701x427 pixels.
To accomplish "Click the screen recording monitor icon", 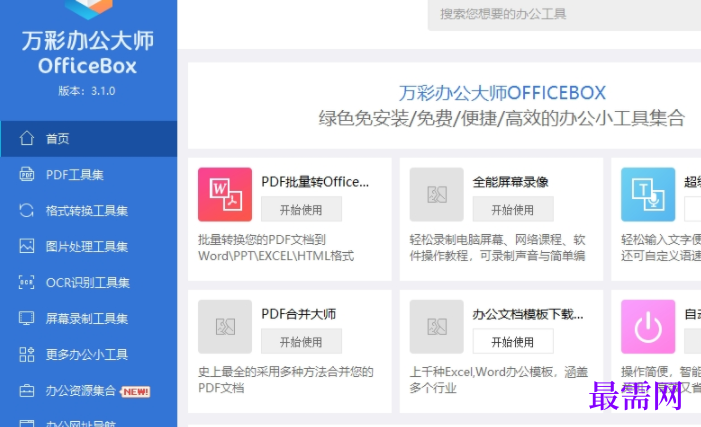I will coord(26,318).
